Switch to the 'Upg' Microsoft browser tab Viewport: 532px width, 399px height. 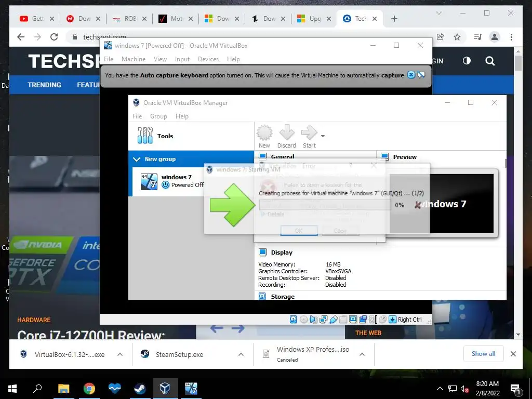click(x=314, y=19)
